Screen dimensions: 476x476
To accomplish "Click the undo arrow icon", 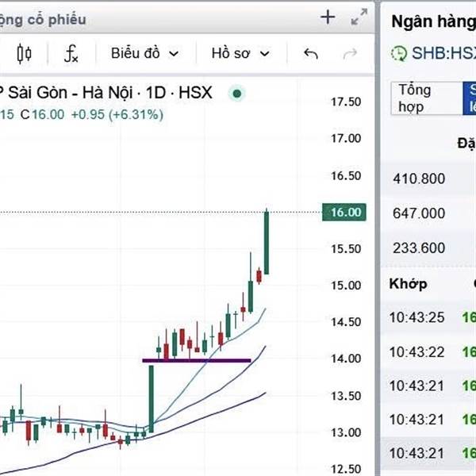I will point(310,54).
